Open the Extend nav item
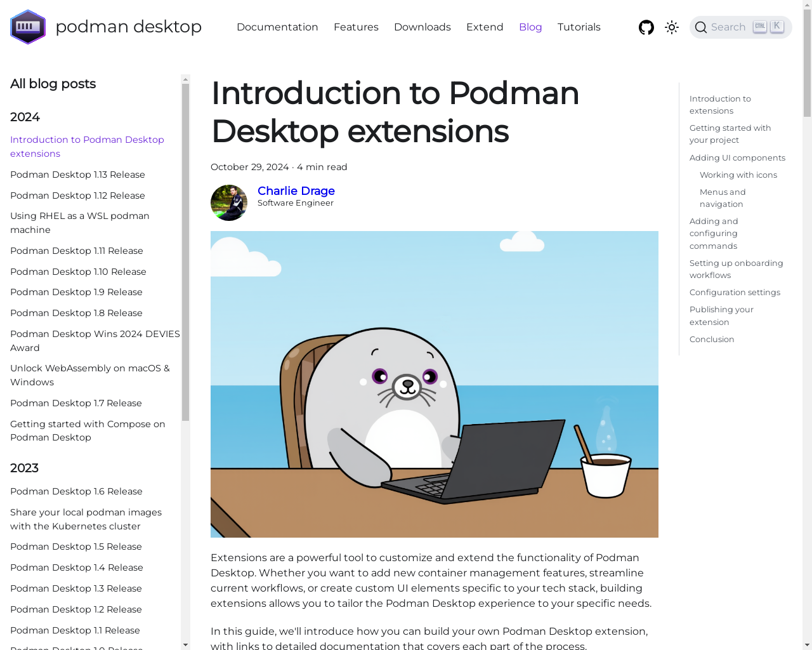The height and width of the screenshot is (650, 812). (x=485, y=27)
